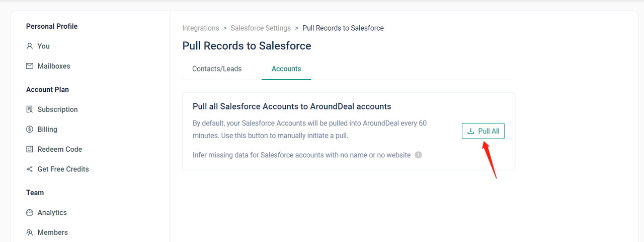Click the Redeem Code icon
The height and width of the screenshot is (242, 644).
click(x=30, y=149)
